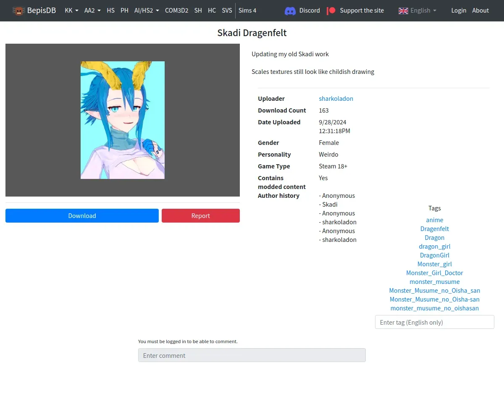Go to the HS section

tap(110, 10)
